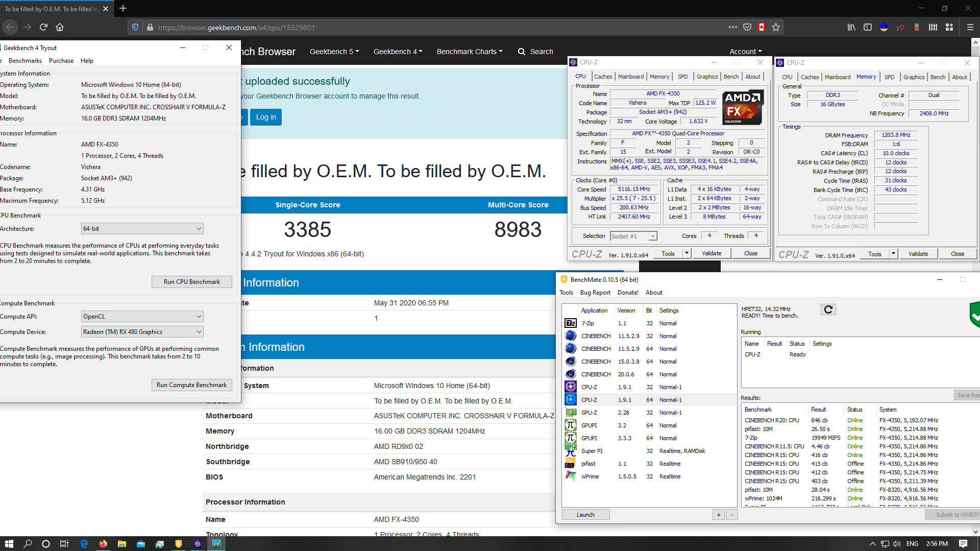Select 7-Zip icon in BenchMate list
The height and width of the screenshot is (551, 980).
[x=571, y=323]
